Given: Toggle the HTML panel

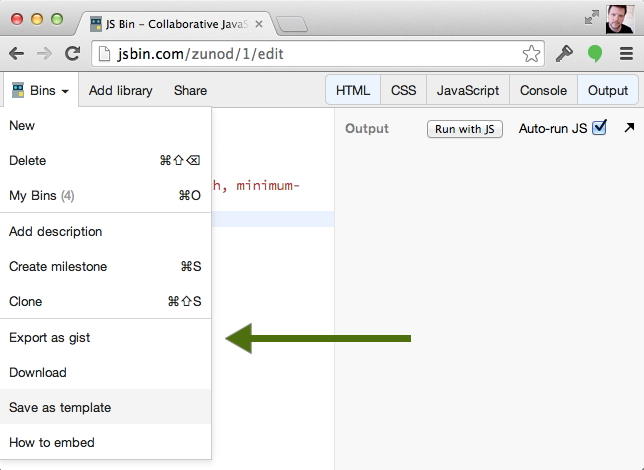Looking at the screenshot, I should pyautogui.click(x=352, y=90).
